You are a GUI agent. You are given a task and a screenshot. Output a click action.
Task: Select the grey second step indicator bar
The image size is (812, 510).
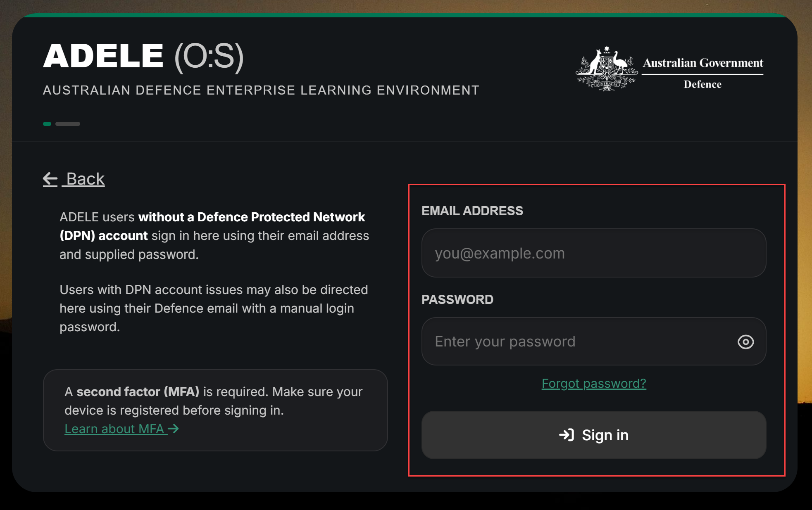(68, 124)
